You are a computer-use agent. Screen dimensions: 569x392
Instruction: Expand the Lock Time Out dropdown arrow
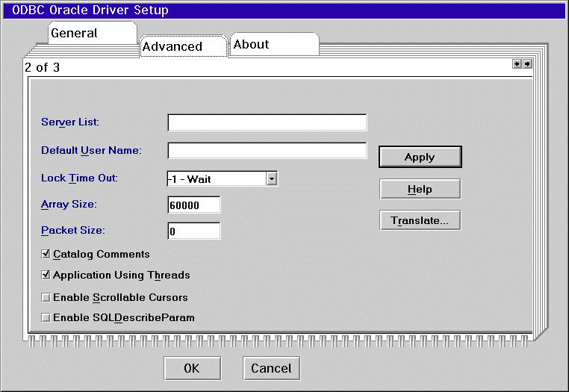pos(272,178)
